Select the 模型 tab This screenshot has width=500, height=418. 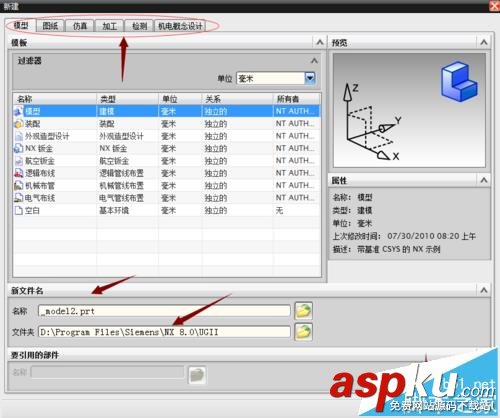pyautogui.click(x=21, y=25)
